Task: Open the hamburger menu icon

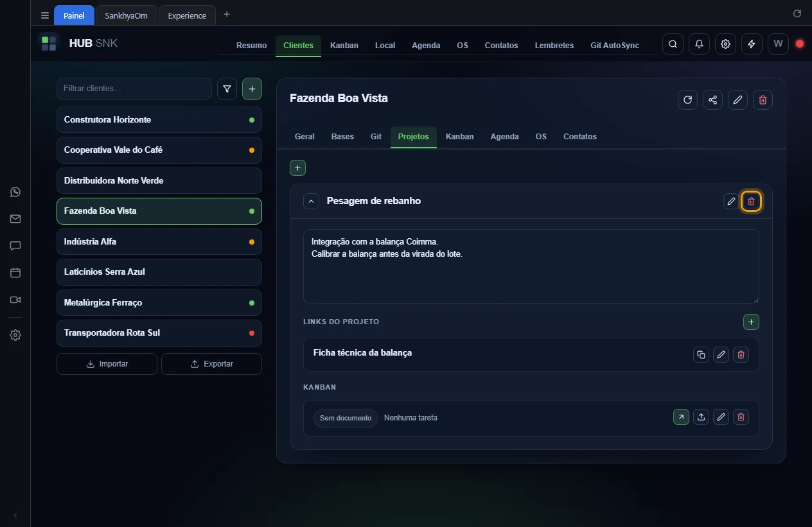Action: click(x=45, y=15)
